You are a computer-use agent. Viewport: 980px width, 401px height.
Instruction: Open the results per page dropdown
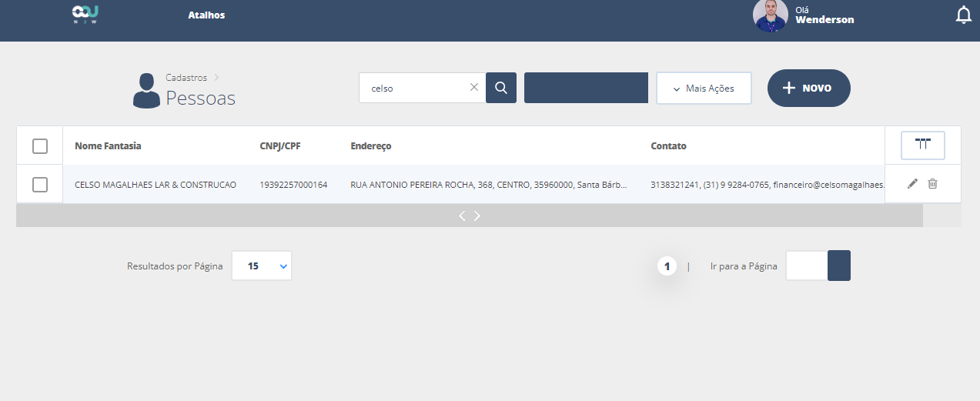262,266
